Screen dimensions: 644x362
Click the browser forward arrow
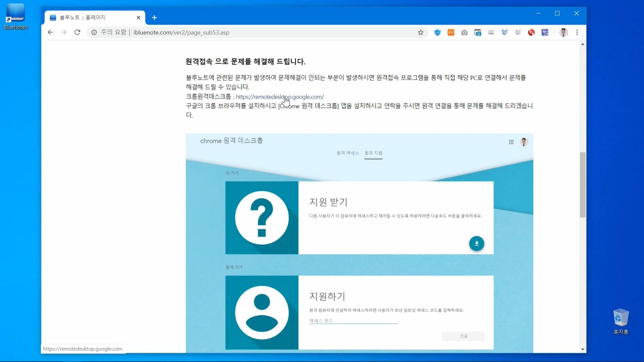pos(64,32)
